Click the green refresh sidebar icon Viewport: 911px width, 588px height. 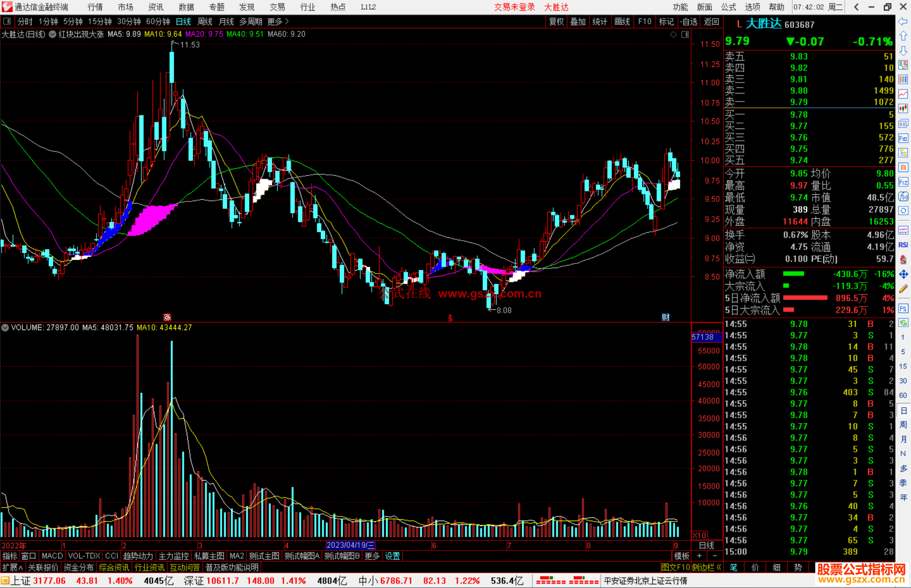pos(903,323)
